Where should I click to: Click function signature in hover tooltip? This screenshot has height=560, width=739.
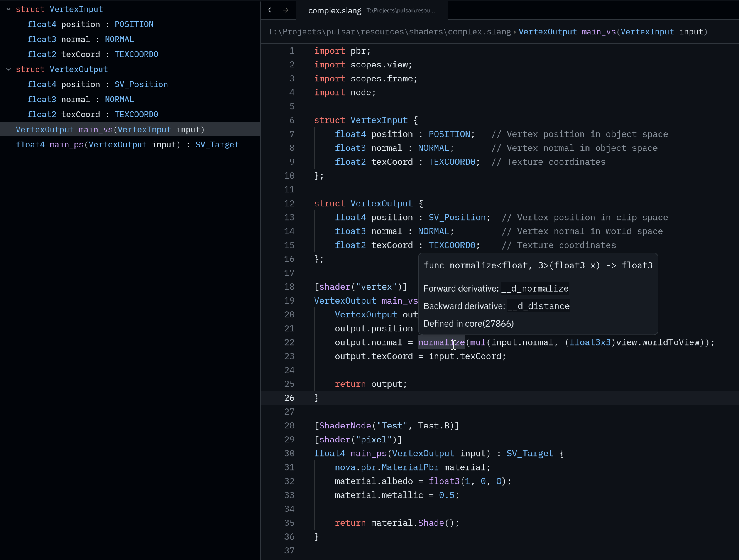click(x=538, y=265)
